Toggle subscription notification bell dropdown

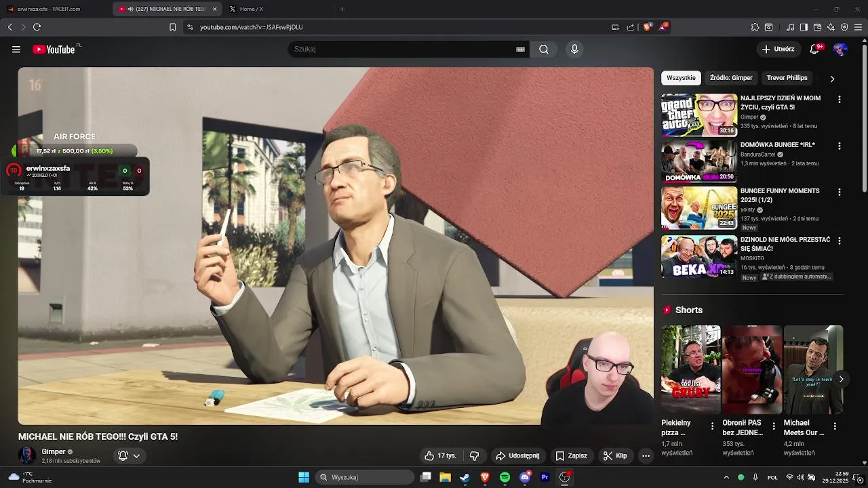tap(129, 455)
